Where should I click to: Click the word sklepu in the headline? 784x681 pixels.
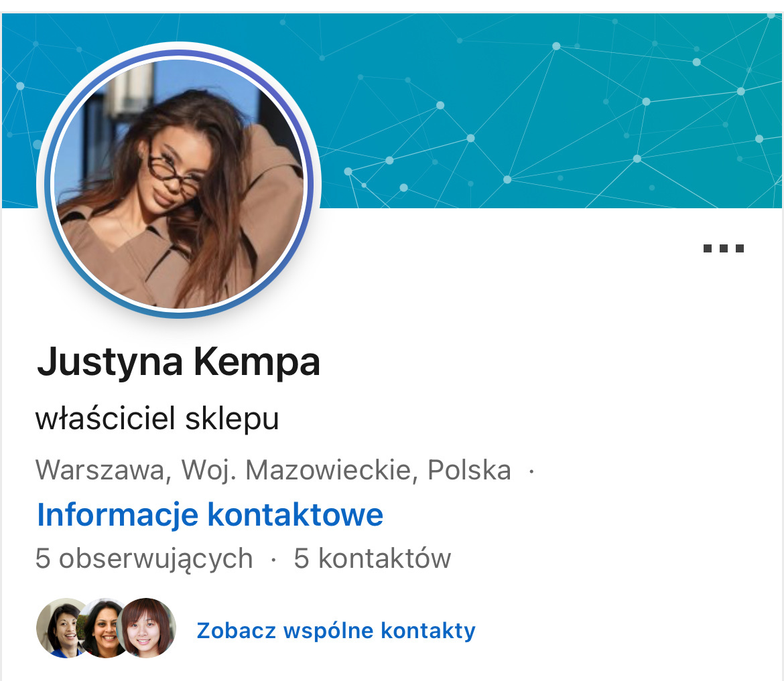pos(232,420)
